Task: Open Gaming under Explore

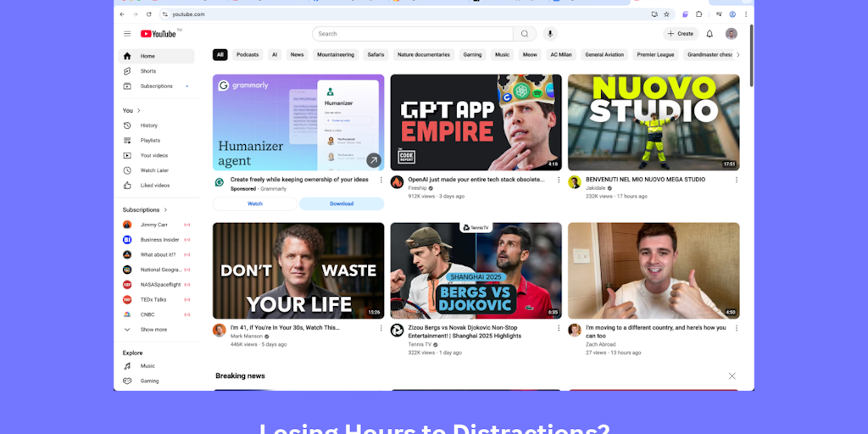Action: pyautogui.click(x=156, y=381)
